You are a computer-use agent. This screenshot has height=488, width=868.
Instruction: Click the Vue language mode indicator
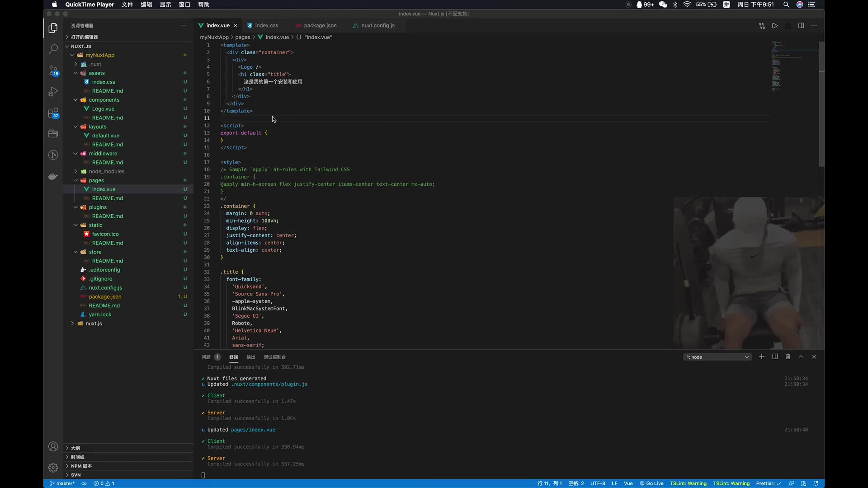tap(628, 483)
